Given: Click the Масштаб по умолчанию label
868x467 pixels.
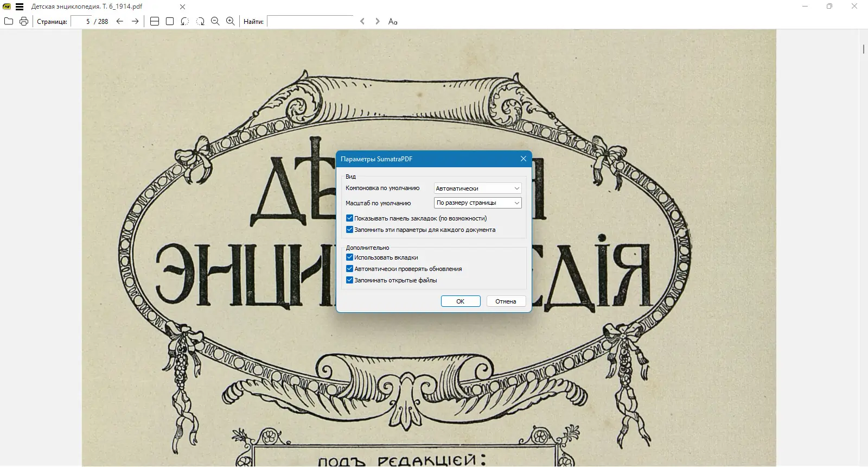Looking at the screenshot, I should coord(378,203).
